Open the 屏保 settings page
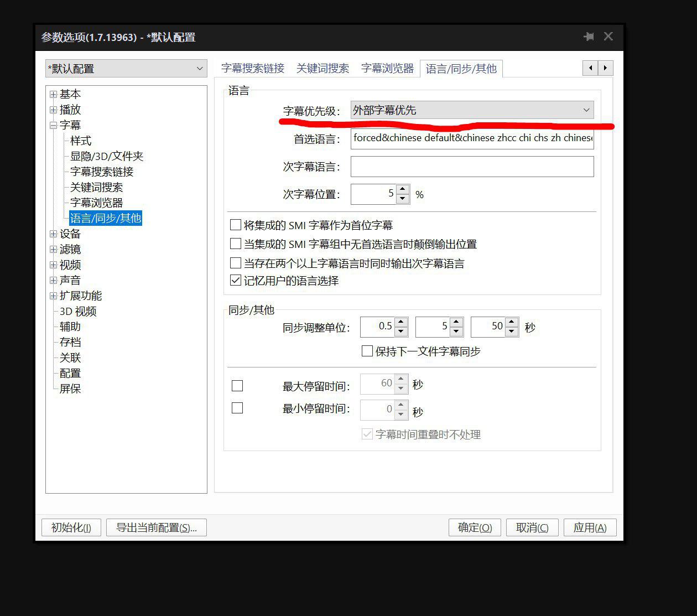Image resolution: width=697 pixels, height=616 pixels. 70,389
